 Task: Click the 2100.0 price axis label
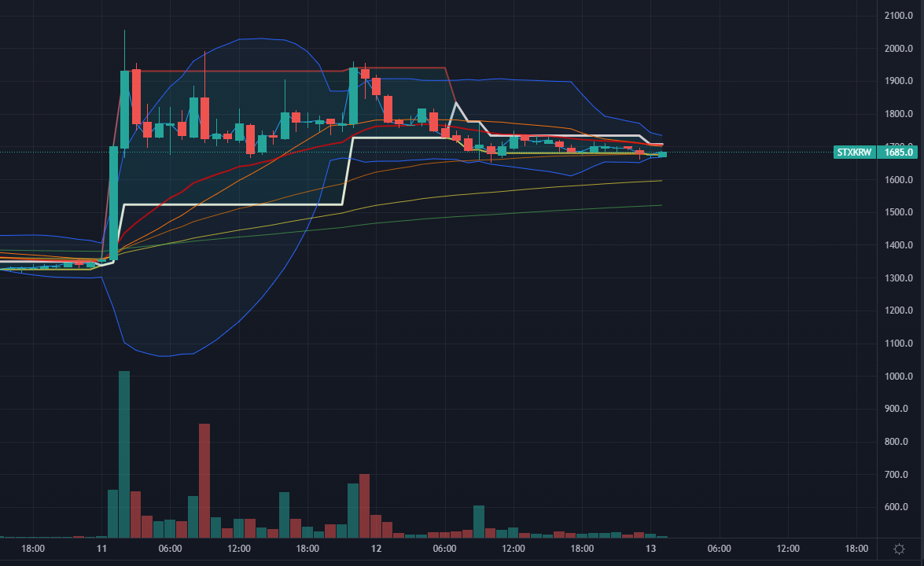(x=898, y=16)
